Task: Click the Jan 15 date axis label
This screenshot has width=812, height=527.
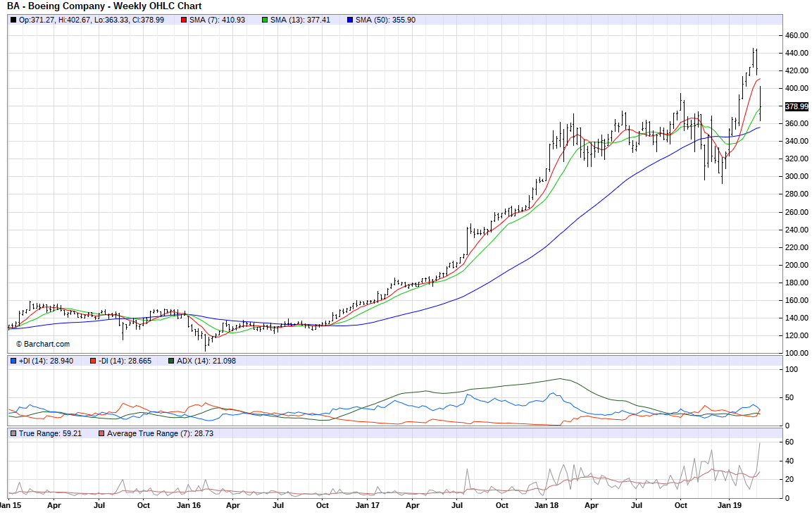Action: pos(11,505)
